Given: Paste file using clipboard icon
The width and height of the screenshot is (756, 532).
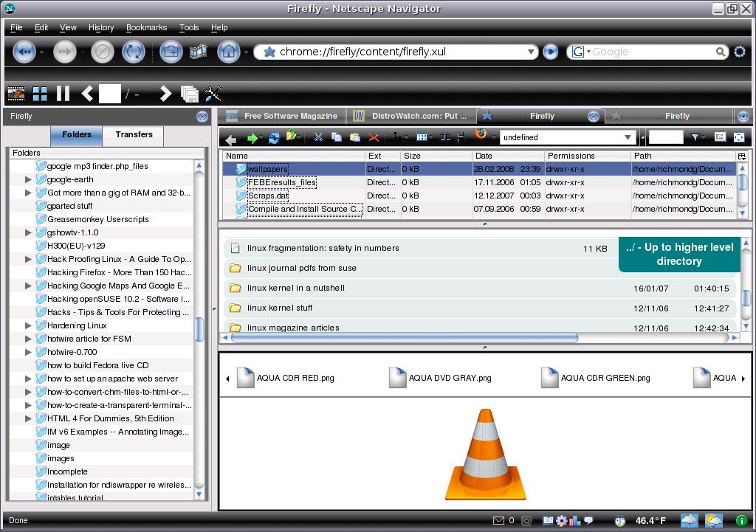Looking at the screenshot, I should (x=355, y=137).
